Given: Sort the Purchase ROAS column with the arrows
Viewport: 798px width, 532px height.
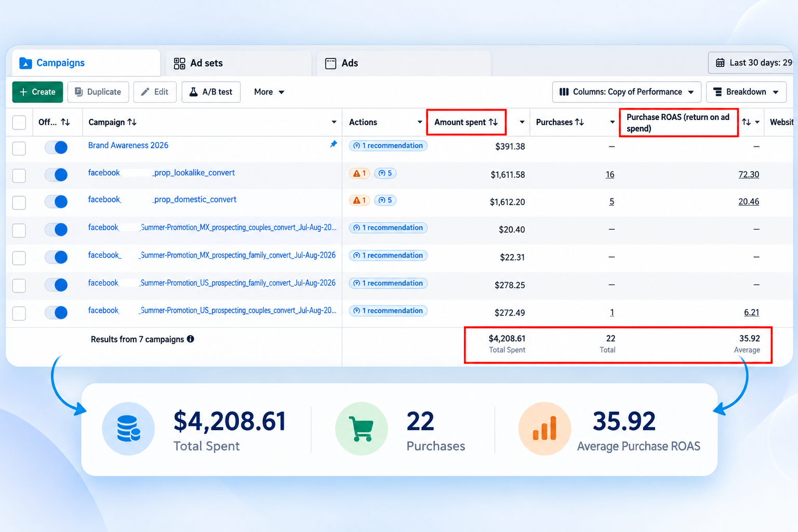Looking at the screenshot, I should coord(747,122).
